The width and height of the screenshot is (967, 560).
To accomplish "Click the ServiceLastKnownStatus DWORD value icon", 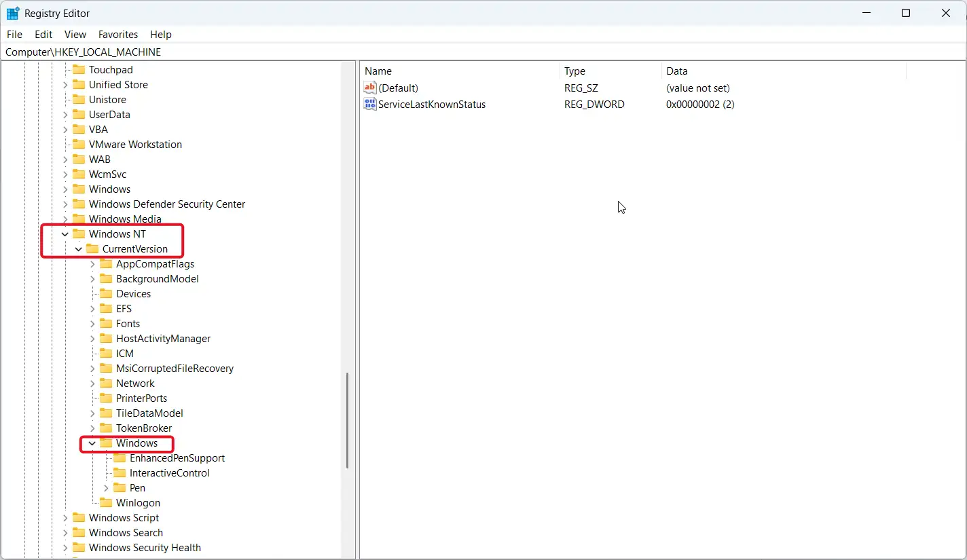I will coord(370,104).
